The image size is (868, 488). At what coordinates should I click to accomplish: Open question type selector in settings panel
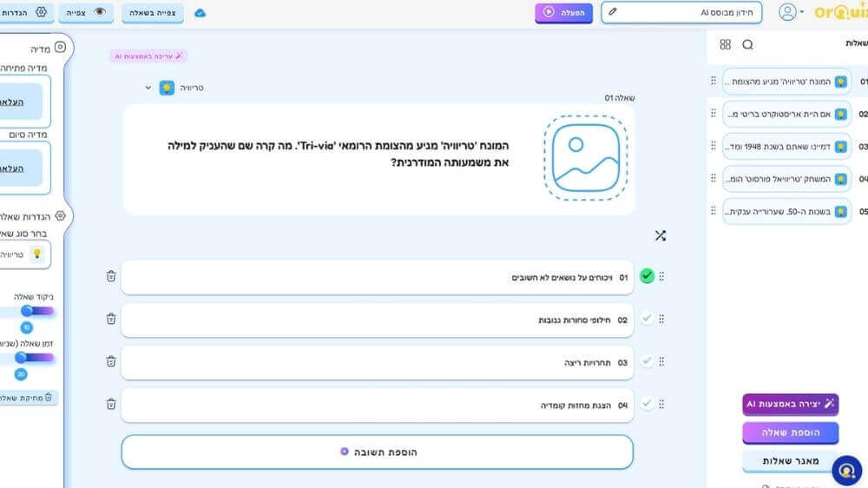pyautogui.click(x=26, y=254)
